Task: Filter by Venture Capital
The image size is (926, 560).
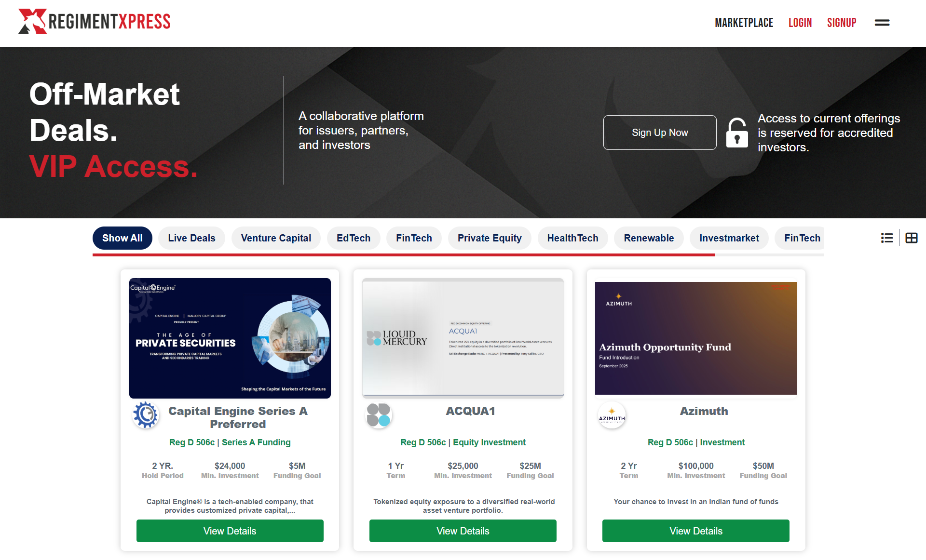Action: (x=276, y=238)
